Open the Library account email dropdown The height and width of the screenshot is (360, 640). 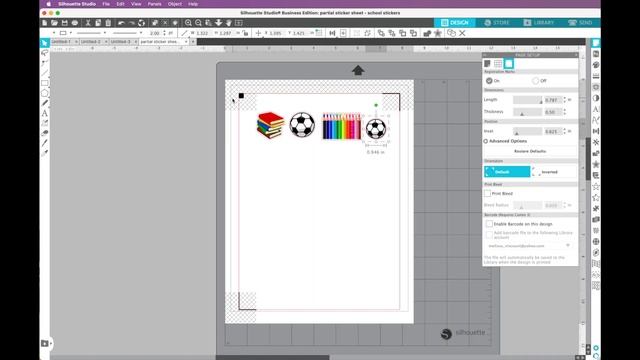click(568, 246)
